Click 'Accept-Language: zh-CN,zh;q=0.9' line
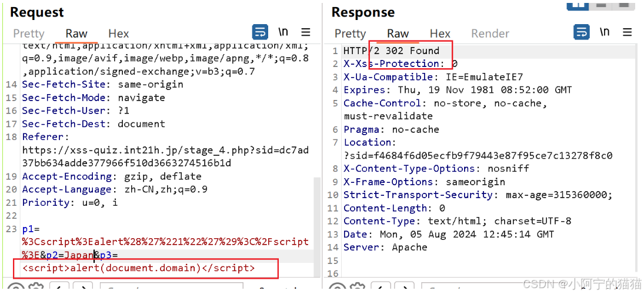Image resolution: width=644 pixels, height=294 pixels. click(x=115, y=190)
